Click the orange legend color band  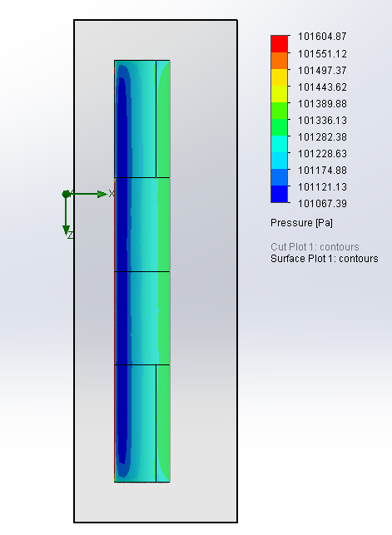[279, 61]
